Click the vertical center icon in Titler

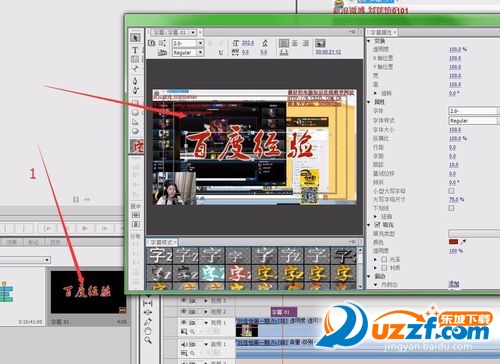(x=136, y=215)
